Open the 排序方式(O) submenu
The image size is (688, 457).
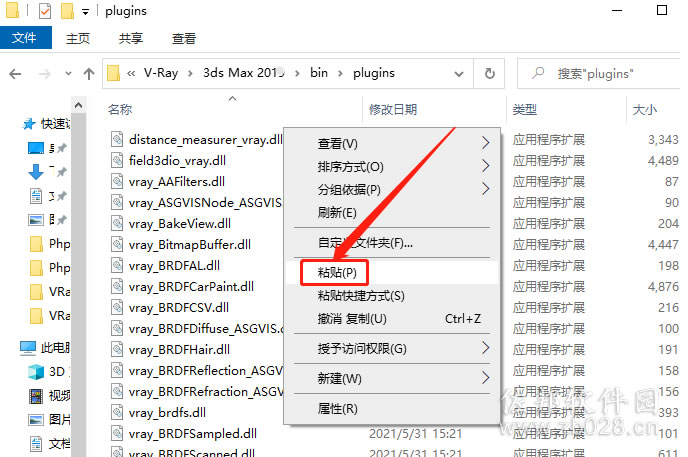(x=392, y=167)
